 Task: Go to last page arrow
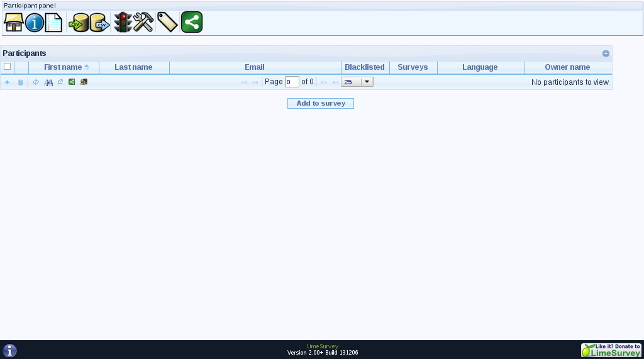(335, 82)
